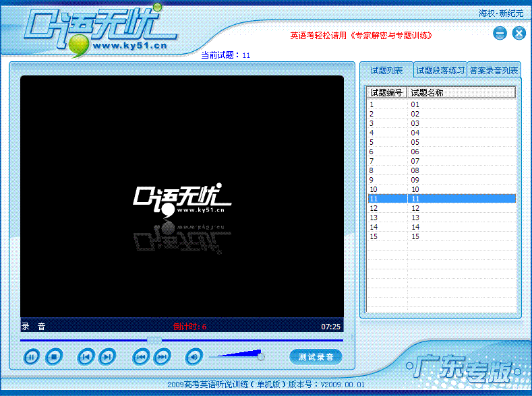Pause playback with the pause button
The width and height of the screenshot is (532, 396).
pyautogui.click(x=32, y=357)
